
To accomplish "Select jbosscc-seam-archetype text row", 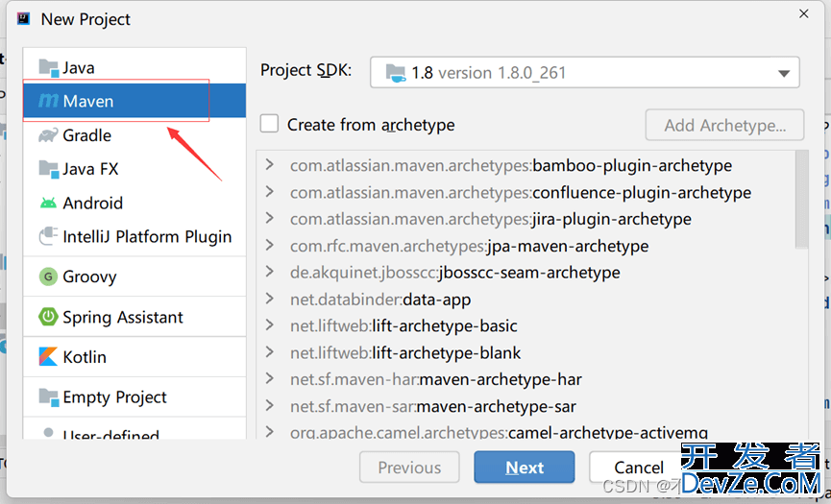I will [x=454, y=272].
